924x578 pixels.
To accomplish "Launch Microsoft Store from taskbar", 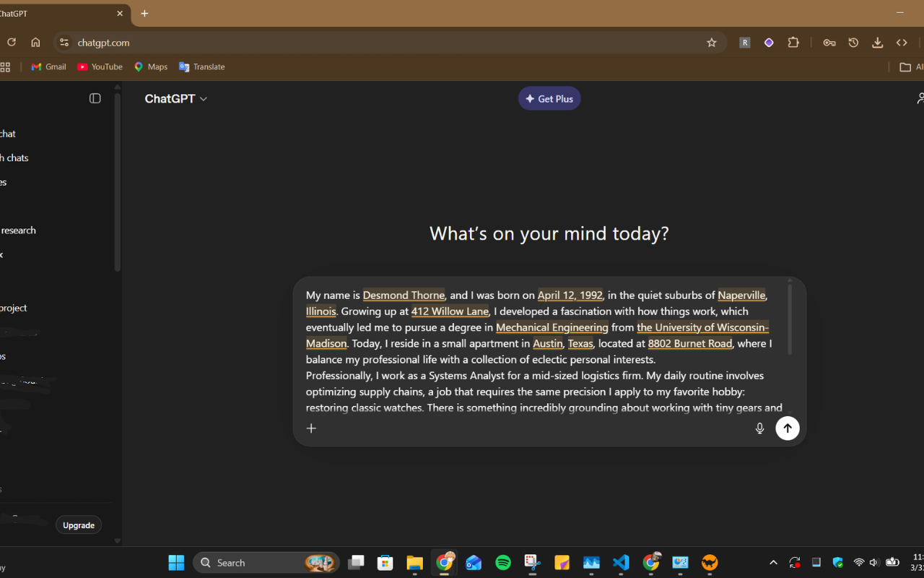I will pos(385,563).
